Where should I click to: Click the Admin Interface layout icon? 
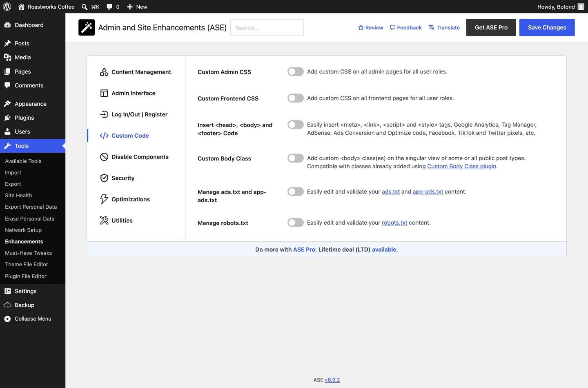click(x=104, y=93)
